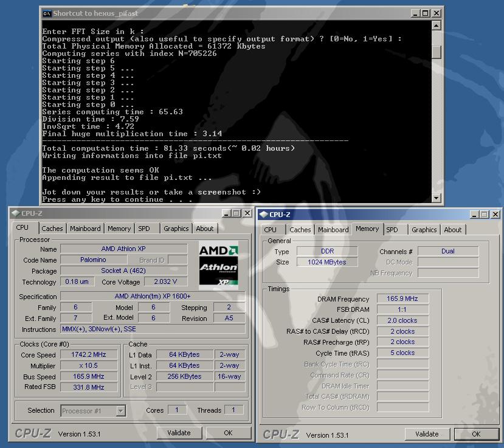Click the Total computation time line in console
The width and height of the screenshot is (504, 448).
[168, 148]
